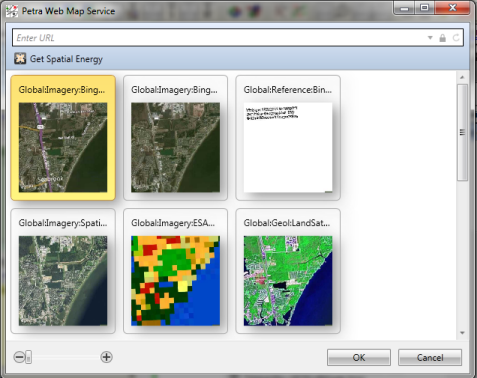This screenshot has height=378, width=477.
Task: Click the zoom in plus icon
Action: coord(106,357)
